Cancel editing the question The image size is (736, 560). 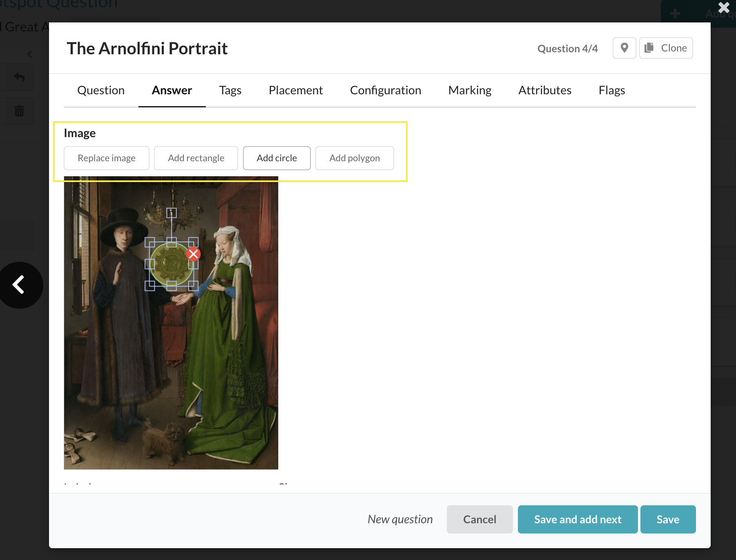[x=480, y=519]
